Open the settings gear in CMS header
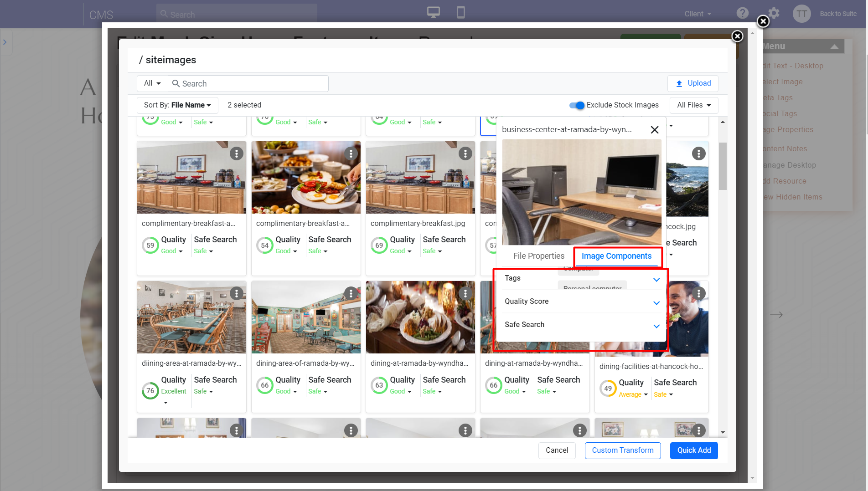Screen dimensions: 868x491 coord(774,13)
